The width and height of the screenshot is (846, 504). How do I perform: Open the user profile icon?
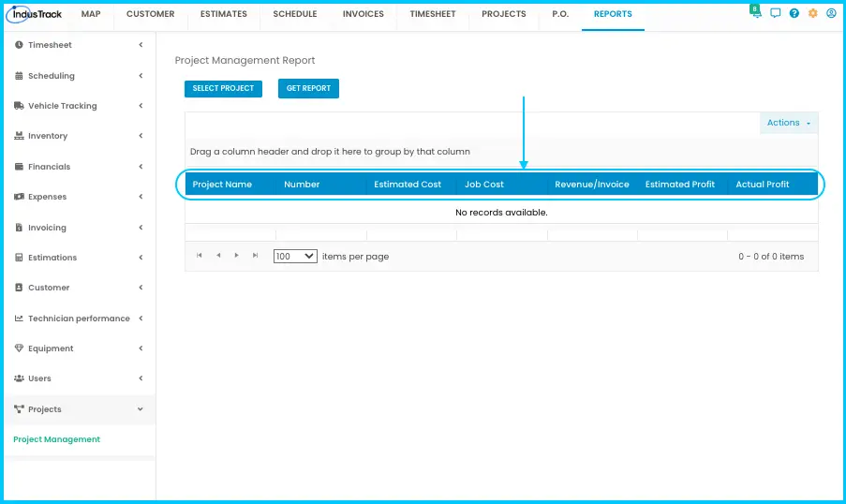click(x=831, y=13)
